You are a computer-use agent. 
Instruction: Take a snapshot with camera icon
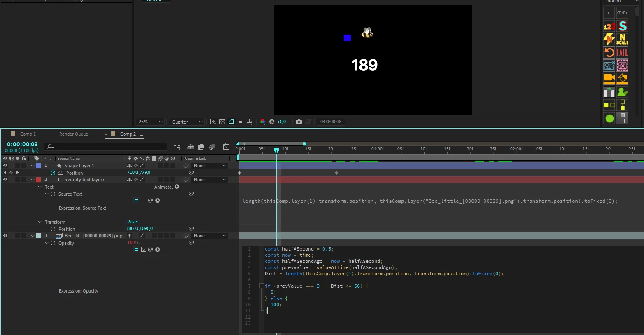coord(299,122)
